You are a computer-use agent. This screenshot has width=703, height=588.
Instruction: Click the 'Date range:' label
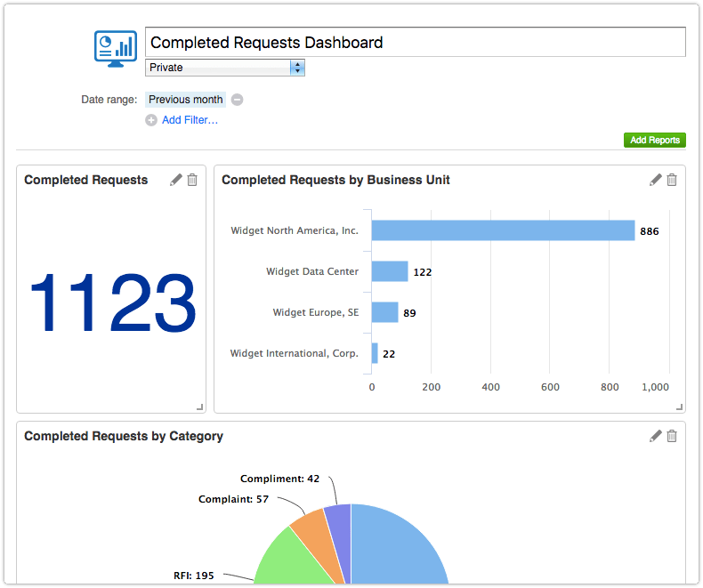tap(109, 100)
